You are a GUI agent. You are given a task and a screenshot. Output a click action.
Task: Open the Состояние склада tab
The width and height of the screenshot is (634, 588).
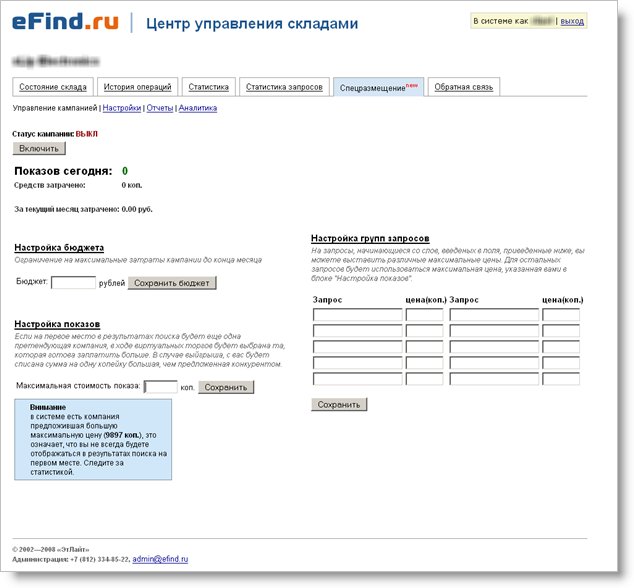[53, 87]
